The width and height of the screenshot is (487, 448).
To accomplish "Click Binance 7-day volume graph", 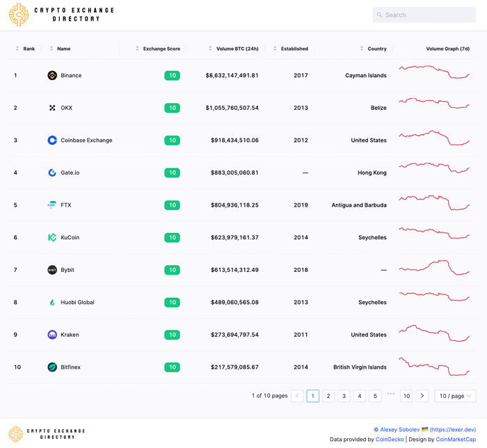I will click(434, 72).
